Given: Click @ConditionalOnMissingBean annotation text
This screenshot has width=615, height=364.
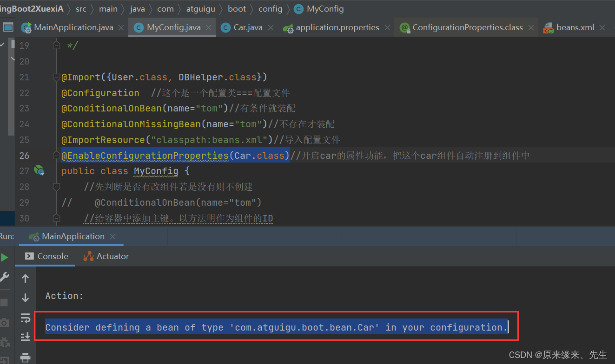Looking at the screenshot, I should (131, 124).
